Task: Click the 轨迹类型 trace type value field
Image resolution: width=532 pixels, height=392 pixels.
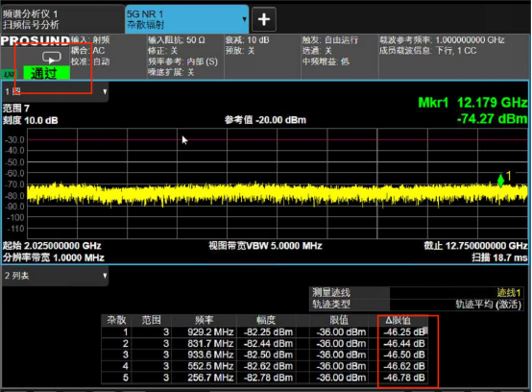Action: click(456, 305)
